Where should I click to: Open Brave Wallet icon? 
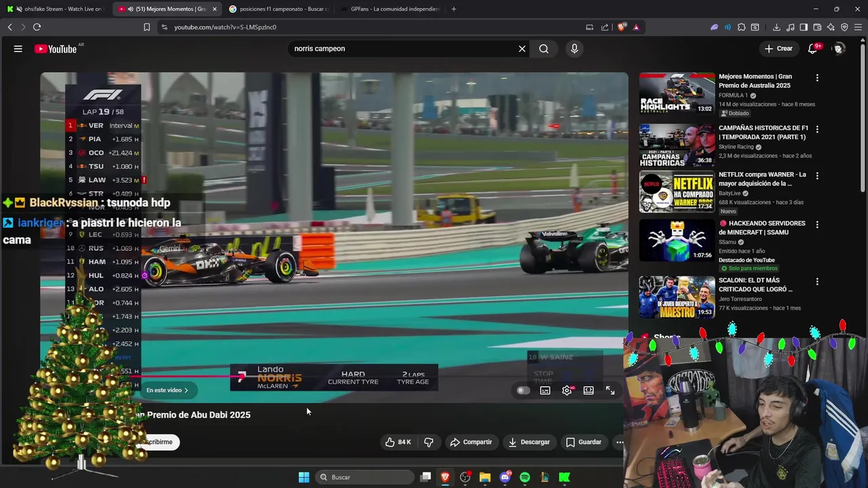pos(817,27)
